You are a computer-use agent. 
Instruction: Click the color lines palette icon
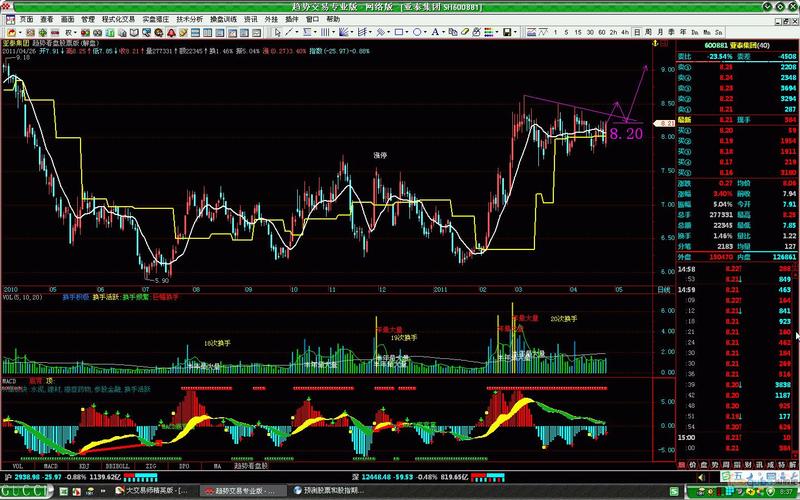[488, 32]
